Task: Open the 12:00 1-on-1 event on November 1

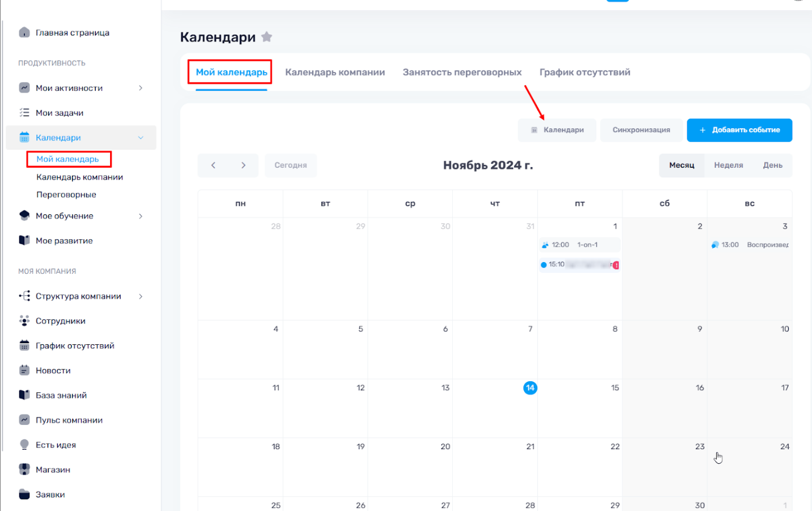Action: (579, 245)
